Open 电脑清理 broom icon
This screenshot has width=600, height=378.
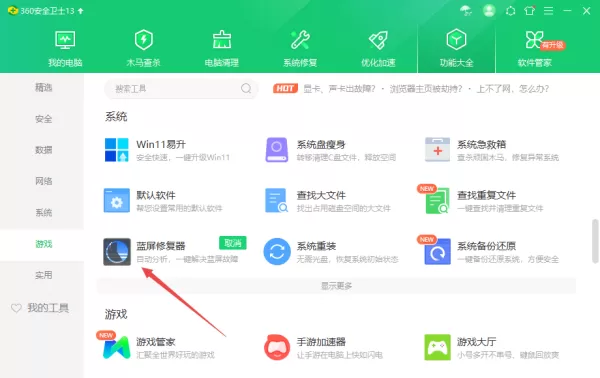(x=222, y=40)
